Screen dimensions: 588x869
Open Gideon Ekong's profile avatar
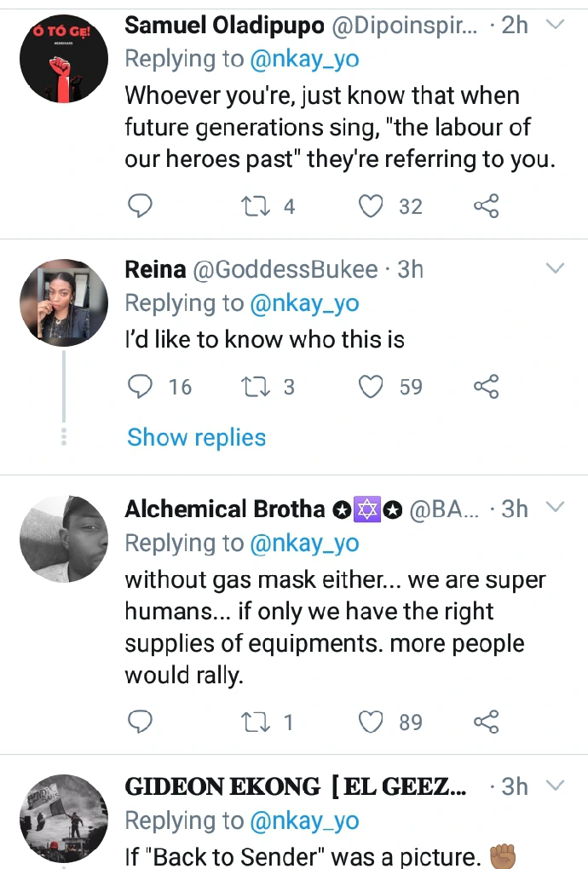pos(64,818)
